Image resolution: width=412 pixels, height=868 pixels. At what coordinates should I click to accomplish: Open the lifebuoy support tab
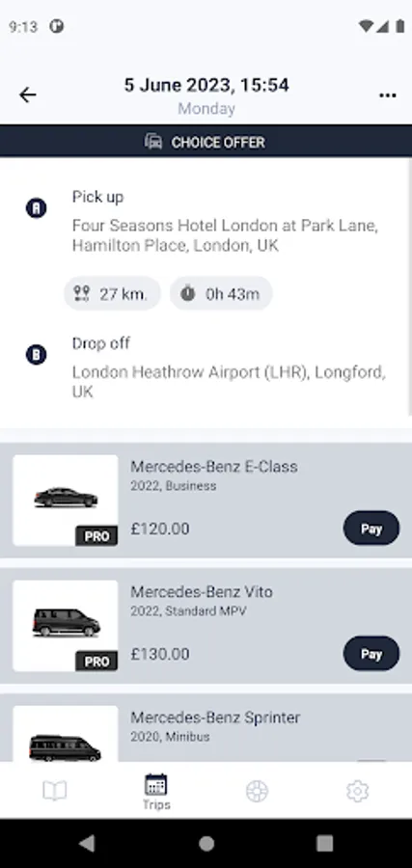257,791
